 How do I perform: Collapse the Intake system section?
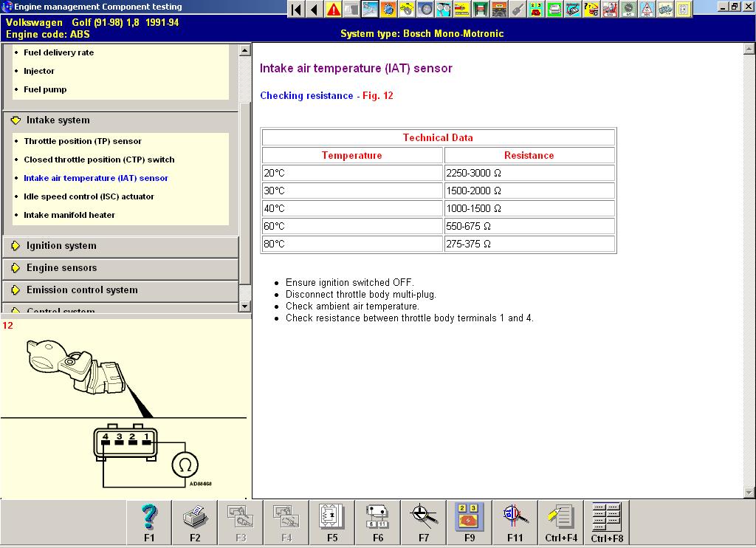58,120
